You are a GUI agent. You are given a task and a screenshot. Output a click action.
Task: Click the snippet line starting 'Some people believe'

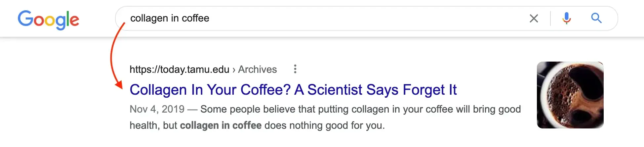[361, 109]
